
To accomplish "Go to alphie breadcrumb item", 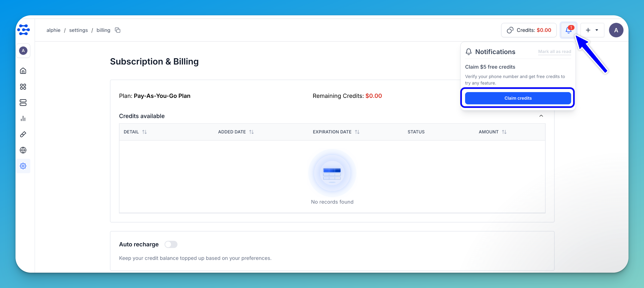I will click(x=53, y=30).
